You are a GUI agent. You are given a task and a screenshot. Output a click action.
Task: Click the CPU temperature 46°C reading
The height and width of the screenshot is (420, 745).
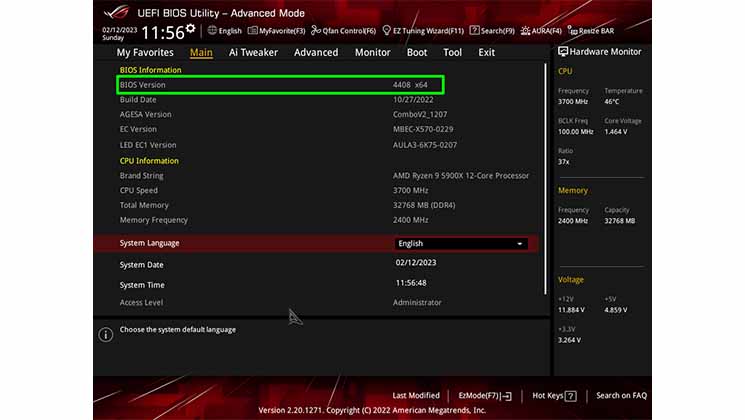(x=611, y=101)
